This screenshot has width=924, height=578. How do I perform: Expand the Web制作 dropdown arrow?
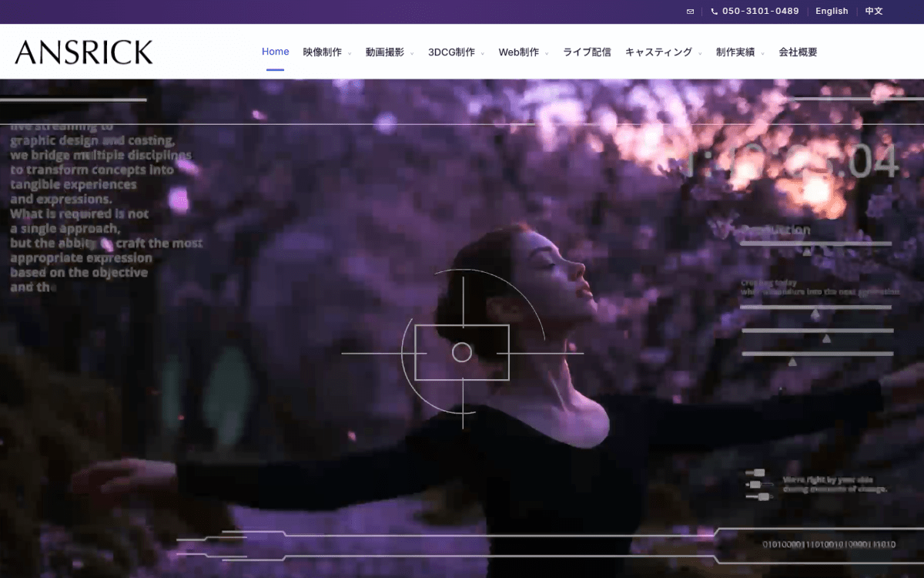click(547, 53)
